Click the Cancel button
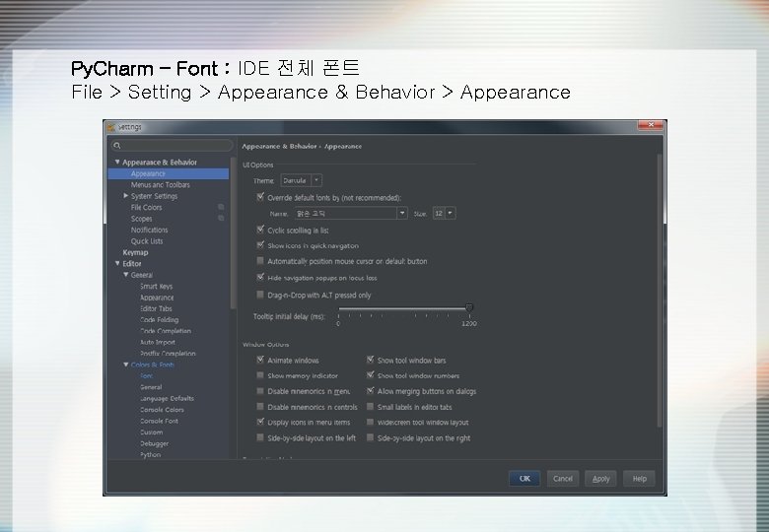Viewport: 769px width, 532px height. pos(563,479)
